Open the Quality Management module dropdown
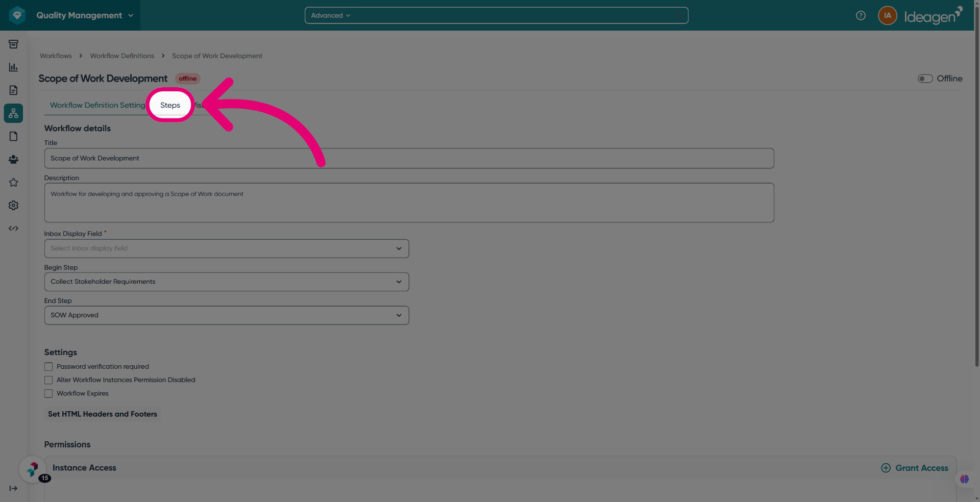Viewport: 980px width, 502px height. tap(85, 15)
